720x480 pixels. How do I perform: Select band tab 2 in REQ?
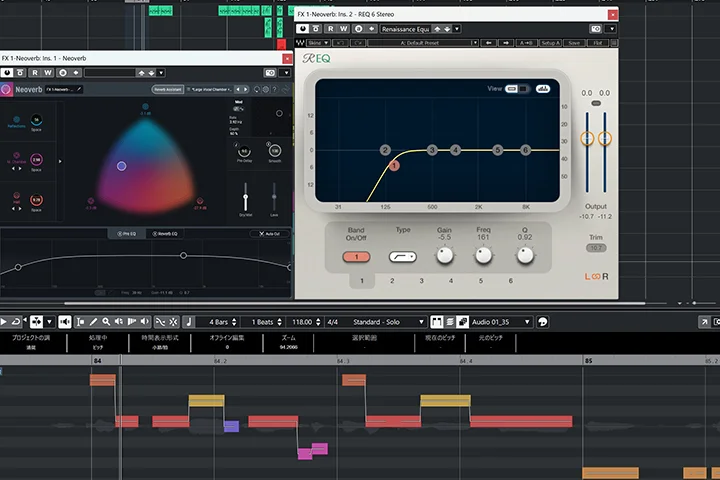click(x=392, y=281)
